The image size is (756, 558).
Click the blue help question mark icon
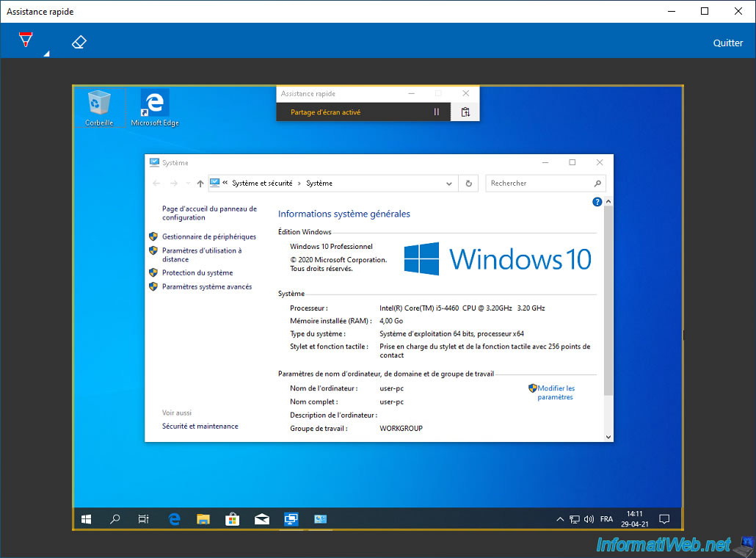597,202
